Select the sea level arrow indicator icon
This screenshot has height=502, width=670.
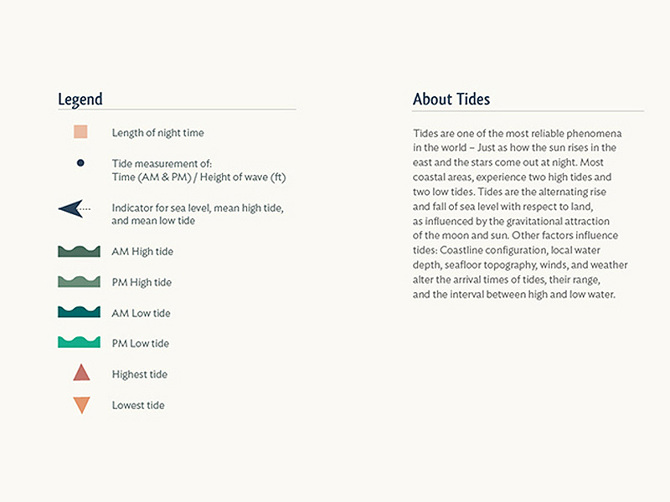(73, 208)
